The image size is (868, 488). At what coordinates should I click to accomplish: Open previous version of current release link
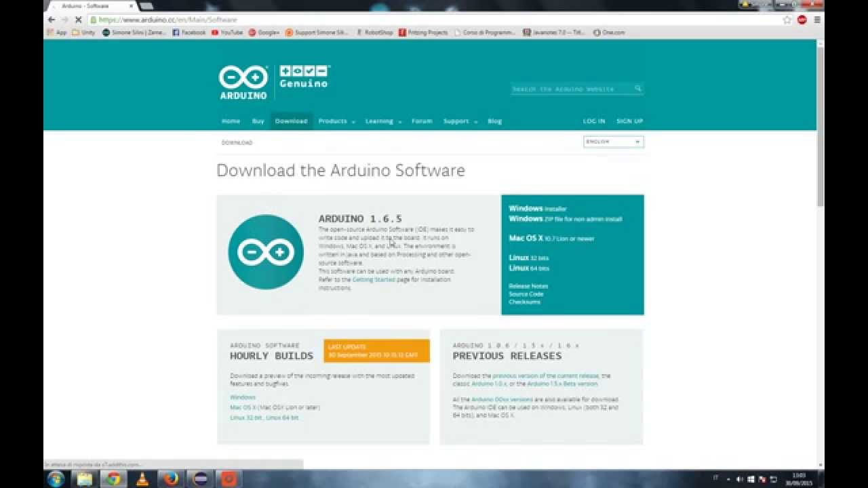546,375
